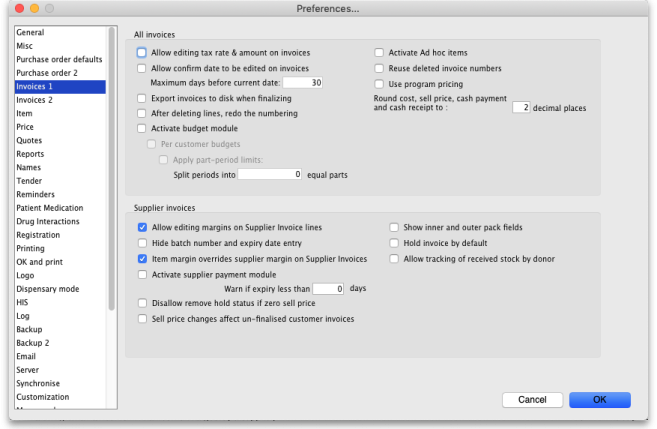Enable Allow editing tax rate & amount checkbox
The height and width of the screenshot is (429, 657).
point(142,52)
